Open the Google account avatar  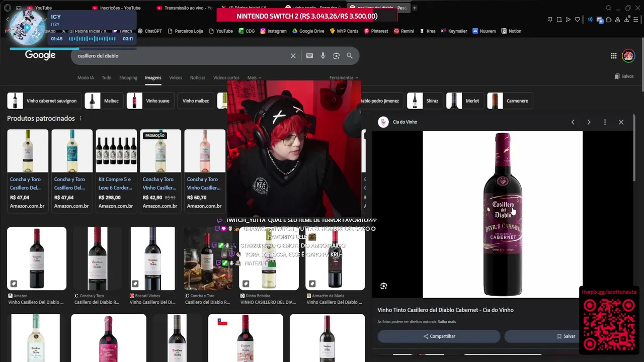tap(628, 56)
